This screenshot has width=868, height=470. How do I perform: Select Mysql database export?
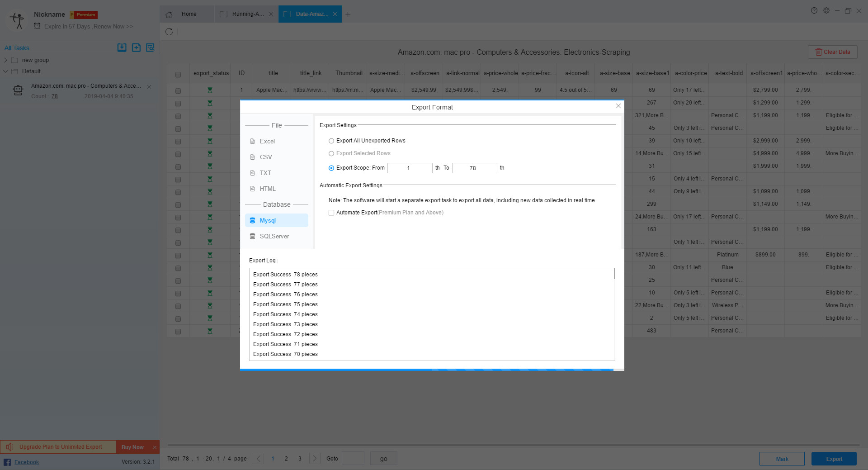coord(277,220)
